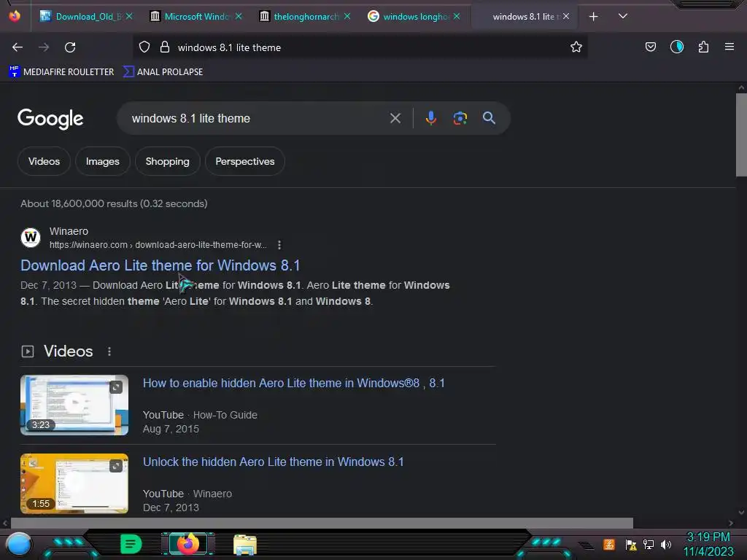Filter results by Videos
This screenshot has height=560, width=747.
click(x=44, y=161)
